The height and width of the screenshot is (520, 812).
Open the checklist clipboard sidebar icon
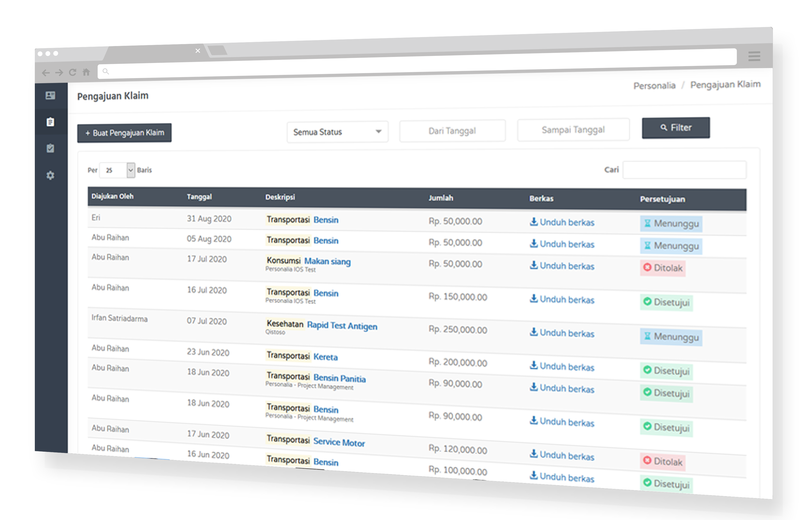tap(50, 148)
